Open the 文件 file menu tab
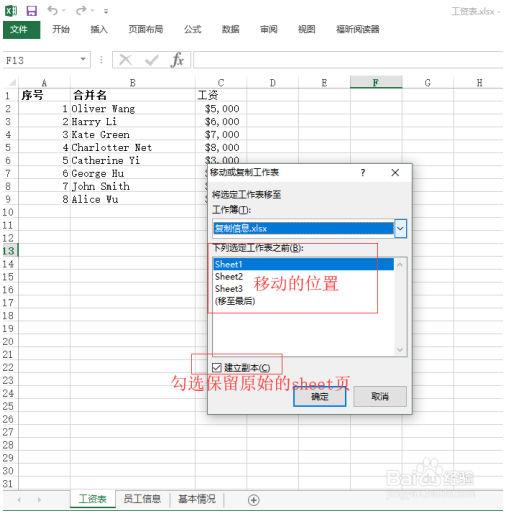This screenshot has width=506, height=514. coord(22,30)
